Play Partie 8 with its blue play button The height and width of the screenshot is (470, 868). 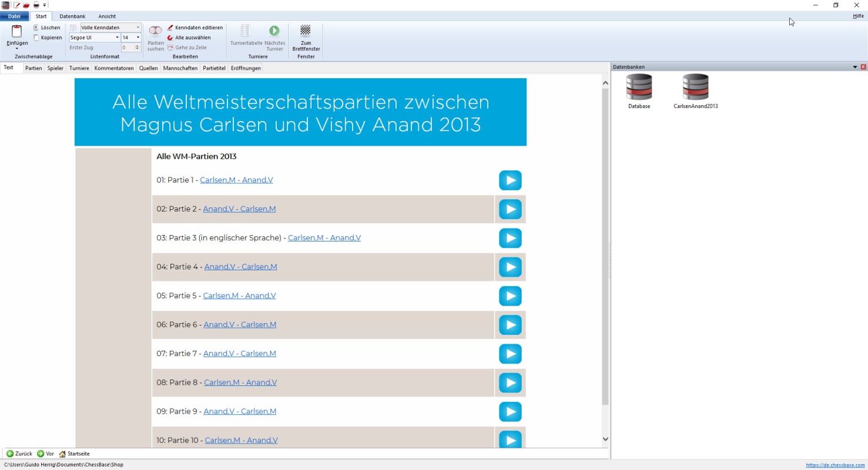(510, 383)
